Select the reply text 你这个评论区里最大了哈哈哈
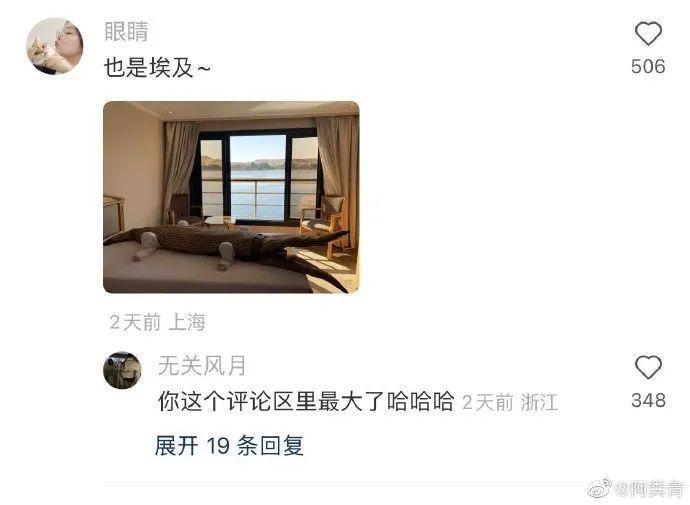 pos(305,401)
